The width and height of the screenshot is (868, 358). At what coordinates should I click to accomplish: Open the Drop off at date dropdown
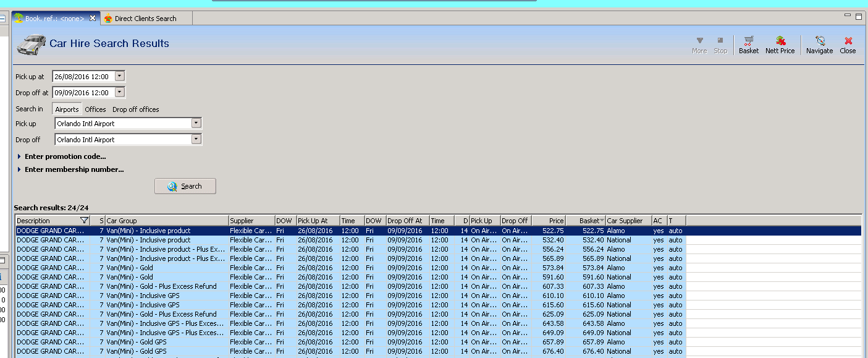coord(120,92)
